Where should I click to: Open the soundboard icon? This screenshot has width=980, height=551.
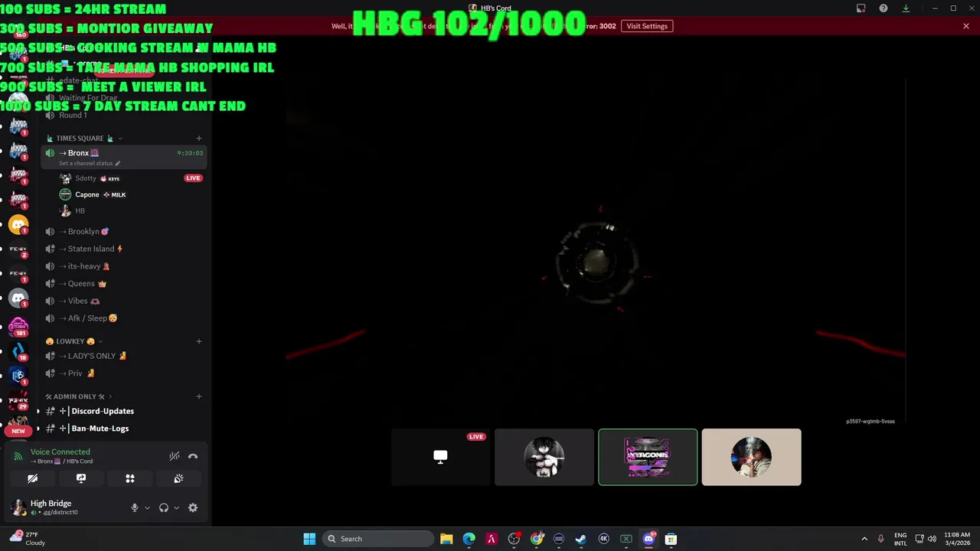[x=178, y=478]
